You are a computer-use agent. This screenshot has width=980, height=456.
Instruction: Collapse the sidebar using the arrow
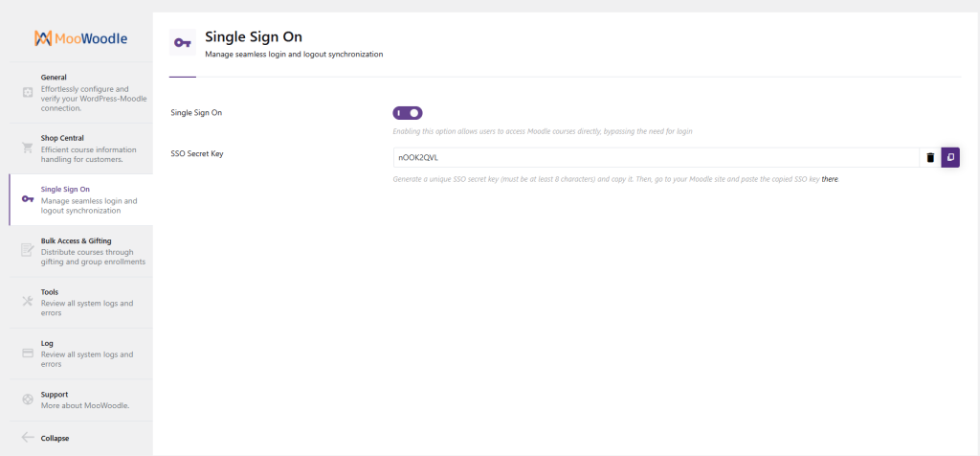tap(28, 438)
